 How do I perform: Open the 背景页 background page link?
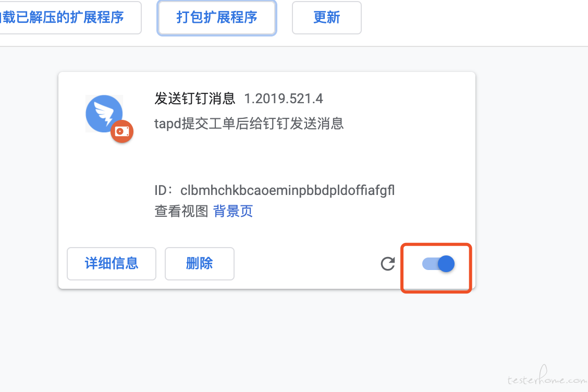coord(233,211)
